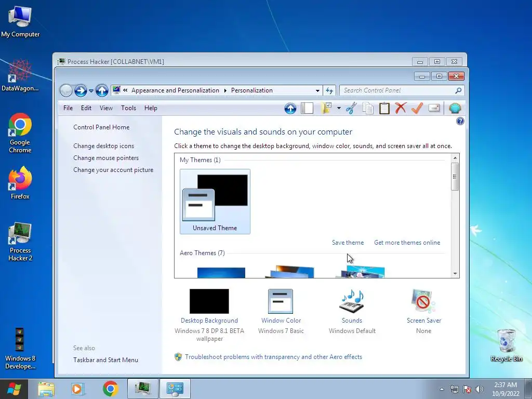Select the Recycle Bin desktop icon
The image size is (532, 399).
(x=506, y=345)
